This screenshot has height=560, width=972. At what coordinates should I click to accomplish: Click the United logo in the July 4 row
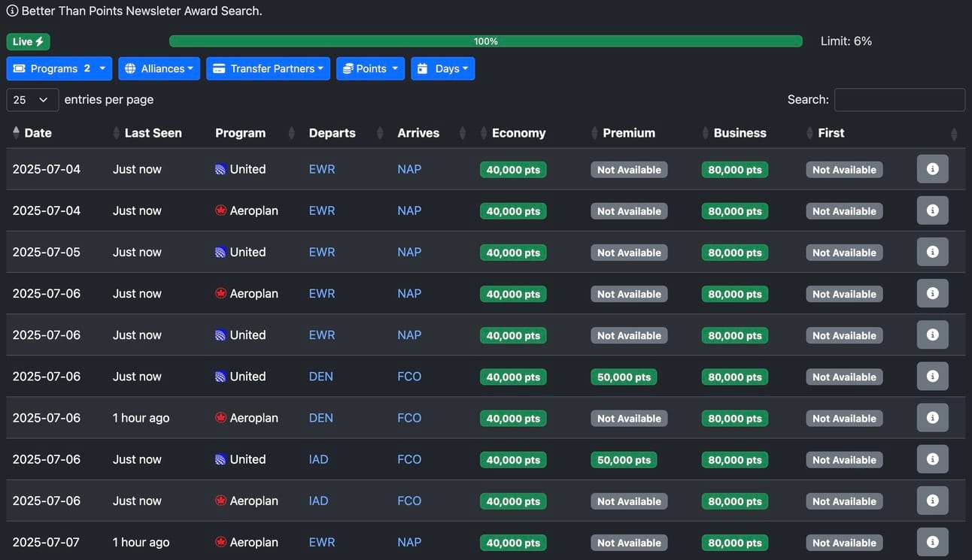point(220,170)
